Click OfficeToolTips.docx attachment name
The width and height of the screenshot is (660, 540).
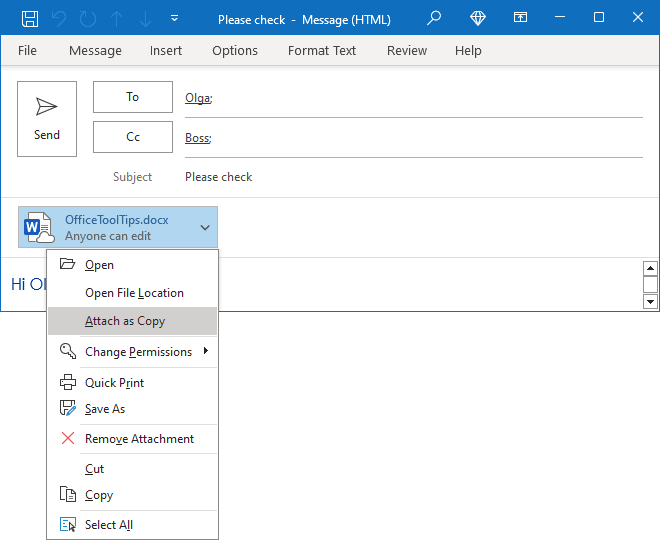[x=117, y=220]
